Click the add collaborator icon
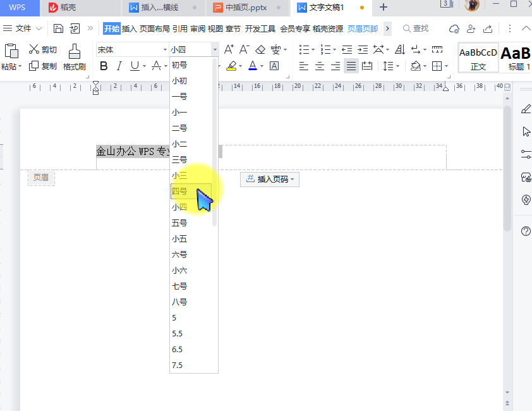The height and width of the screenshot is (411, 532). (x=471, y=29)
